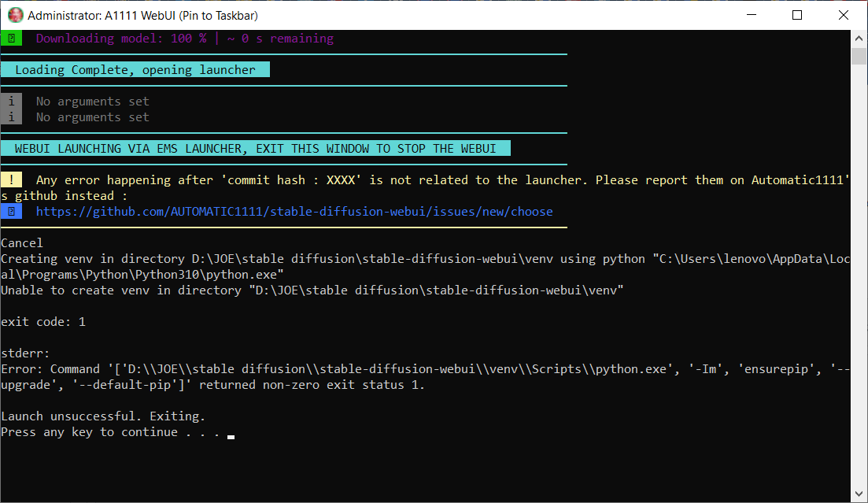Click the scrollbar up arrow

tap(859, 36)
